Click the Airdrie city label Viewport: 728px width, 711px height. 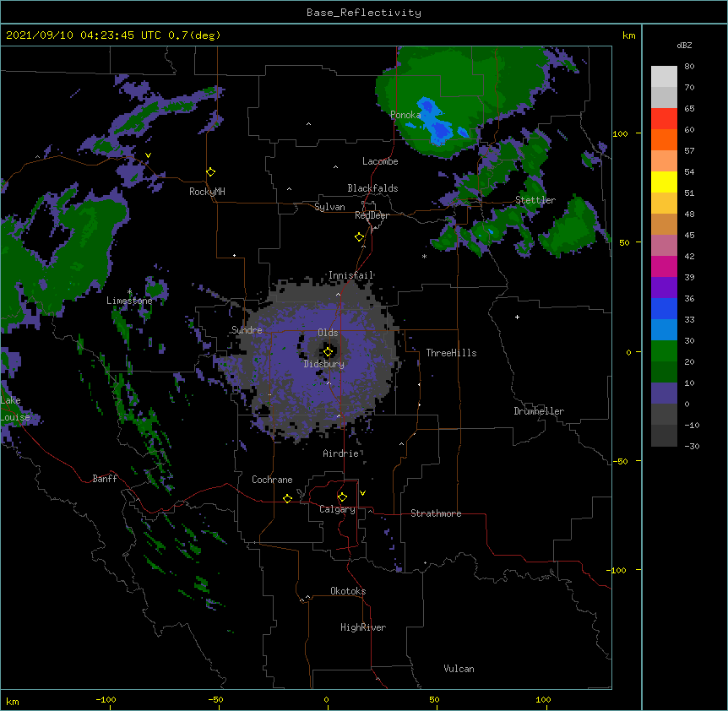click(341, 453)
